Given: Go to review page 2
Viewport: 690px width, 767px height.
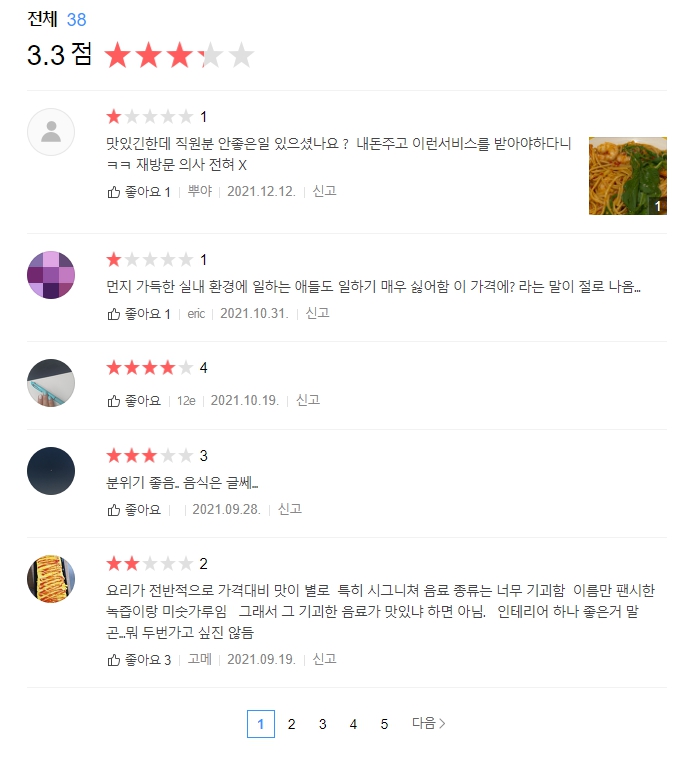Looking at the screenshot, I should pyautogui.click(x=291, y=724).
